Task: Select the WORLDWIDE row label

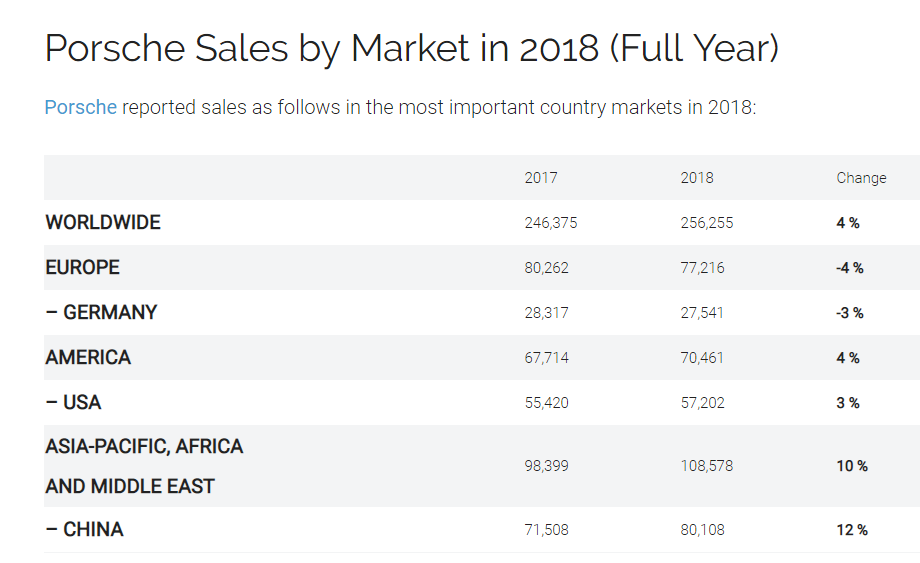Action: coord(103,222)
